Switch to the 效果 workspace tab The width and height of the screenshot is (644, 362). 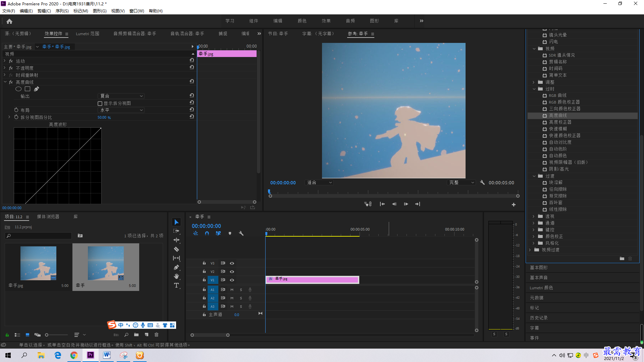[x=326, y=21]
